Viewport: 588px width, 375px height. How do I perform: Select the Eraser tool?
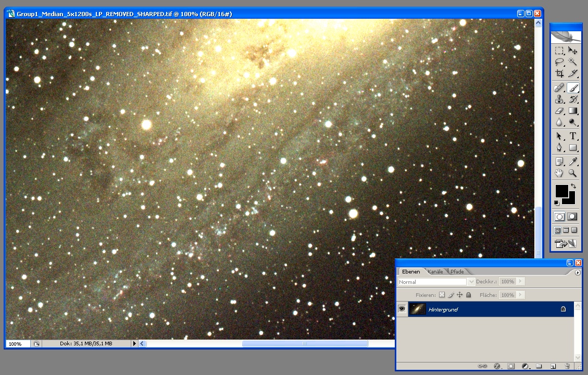559,111
